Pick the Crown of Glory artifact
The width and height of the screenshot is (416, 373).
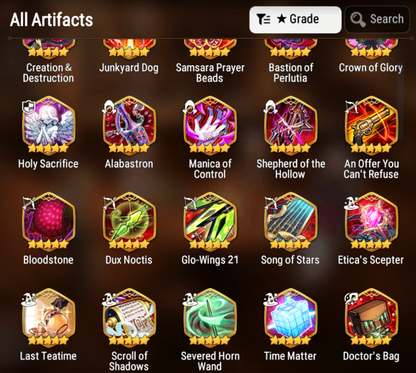371,49
